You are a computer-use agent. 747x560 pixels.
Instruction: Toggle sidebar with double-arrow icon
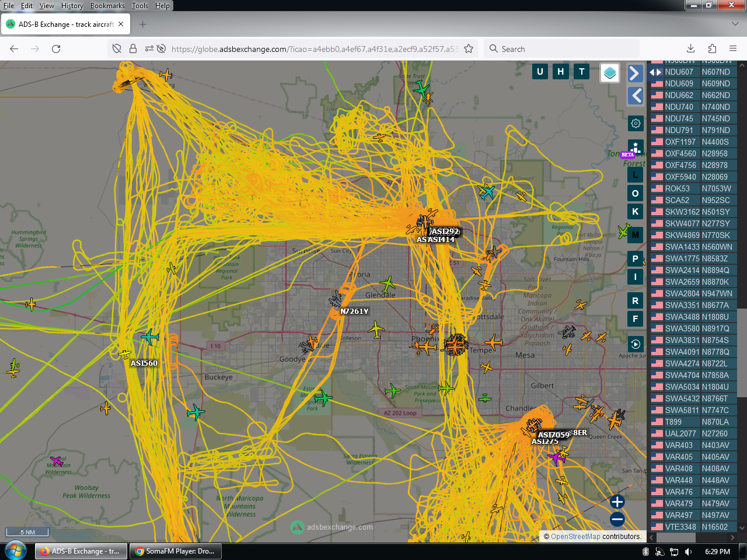coord(655,72)
